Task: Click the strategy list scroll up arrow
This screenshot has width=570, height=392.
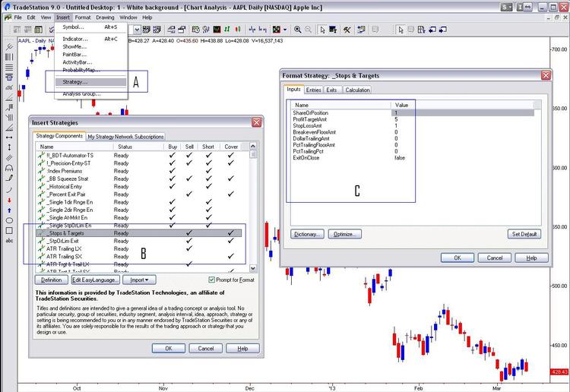Action: 253,146
